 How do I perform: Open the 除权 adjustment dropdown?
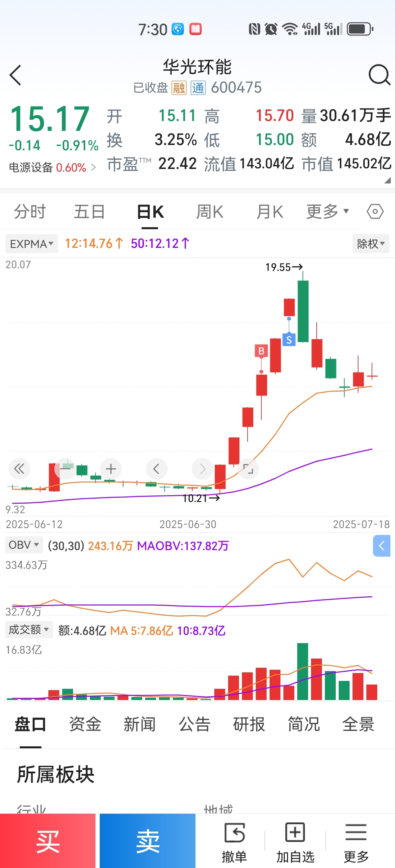(x=371, y=244)
